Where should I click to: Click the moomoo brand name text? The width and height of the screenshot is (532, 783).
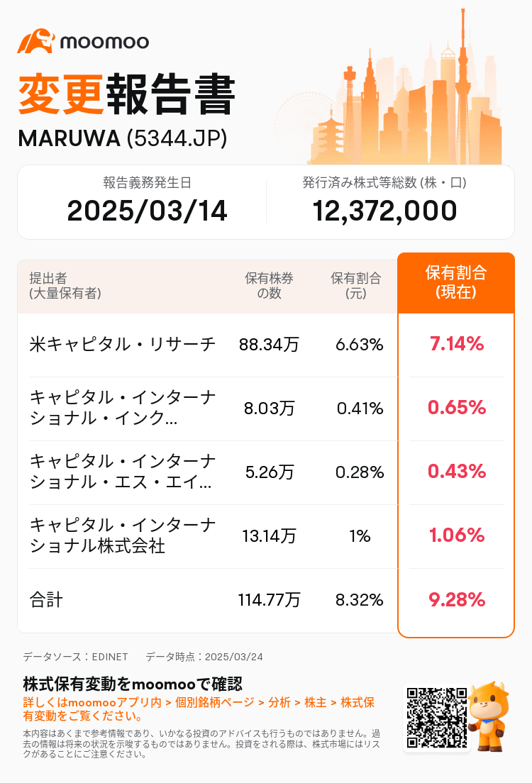104,42
